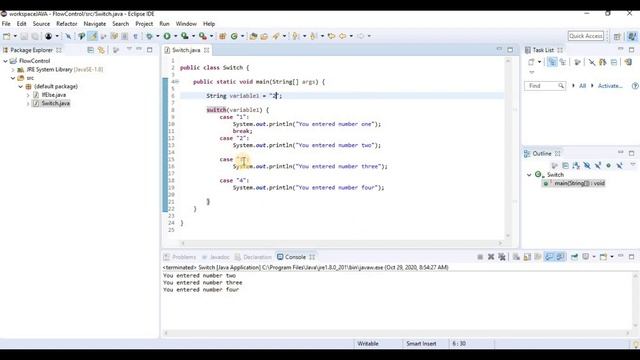Click the editor horizontal scrollbar
The image size is (640, 360).
341,243
